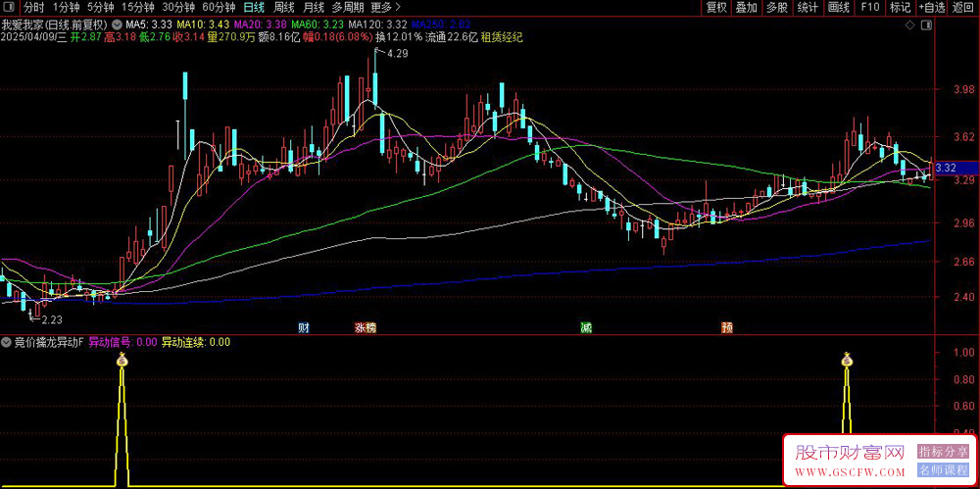Click the 标记 mark button
Viewport: 980px width, 489px height.
[x=900, y=8]
